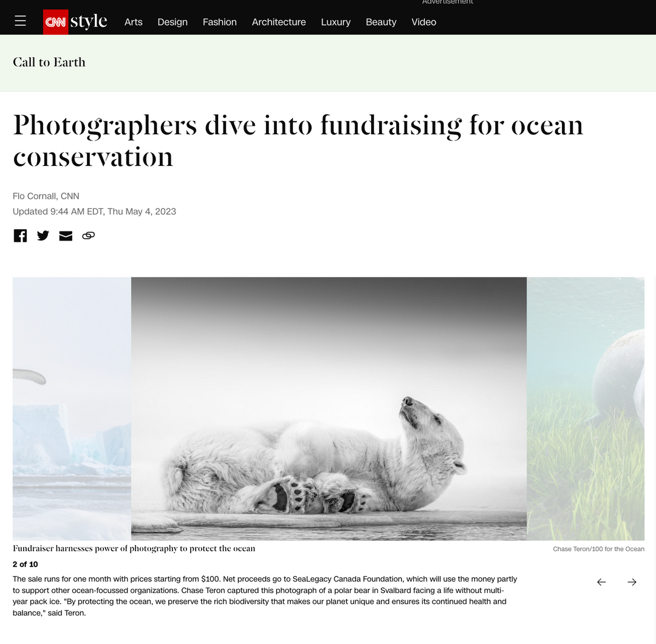Image resolution: width=656 pixels, height=644 pixels.
Task: Open the Arts section
Action: [134, 22]
